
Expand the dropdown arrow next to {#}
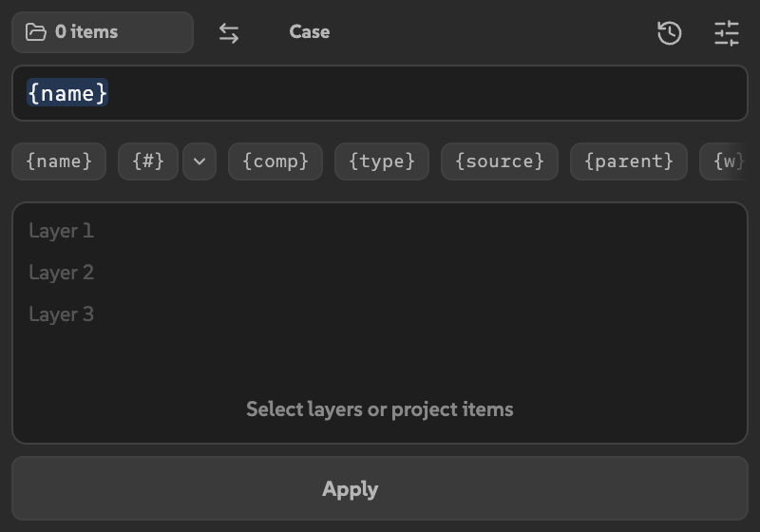(199, 161)
